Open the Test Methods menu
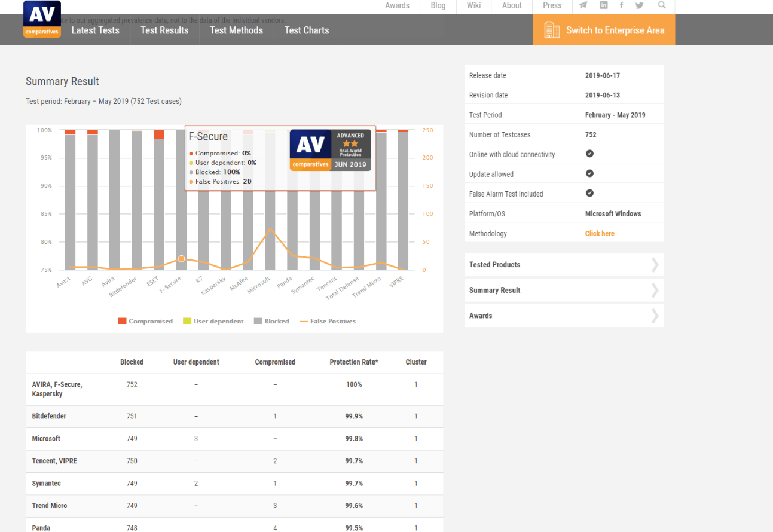The height and width of the screenshot is (532, 773). click(x=236, y=30)
